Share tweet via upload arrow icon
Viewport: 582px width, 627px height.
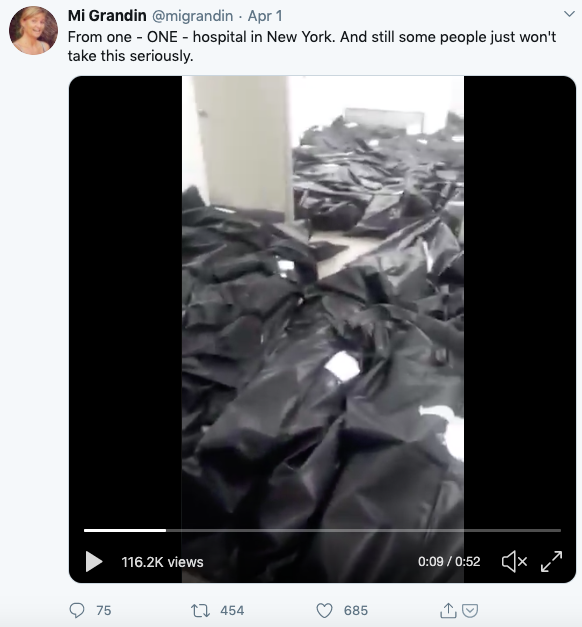pyautogui.click(x=448, y=610)
